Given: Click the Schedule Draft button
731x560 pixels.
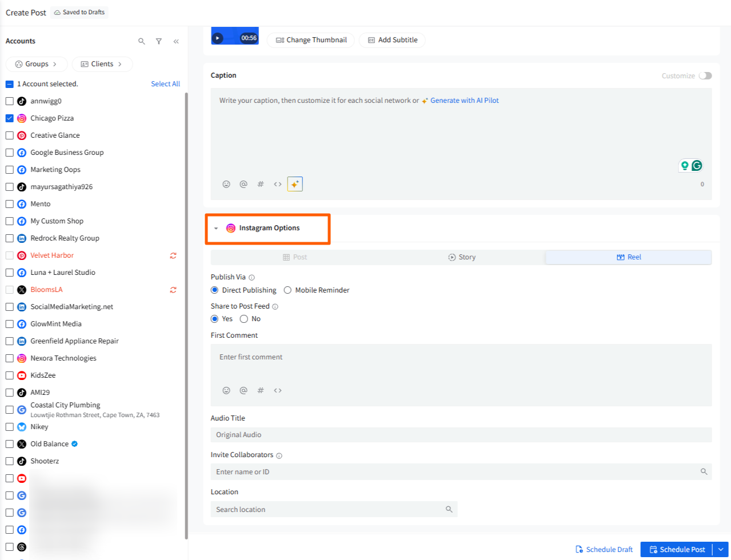Looking at the screenshot, I should coord(604,550).
